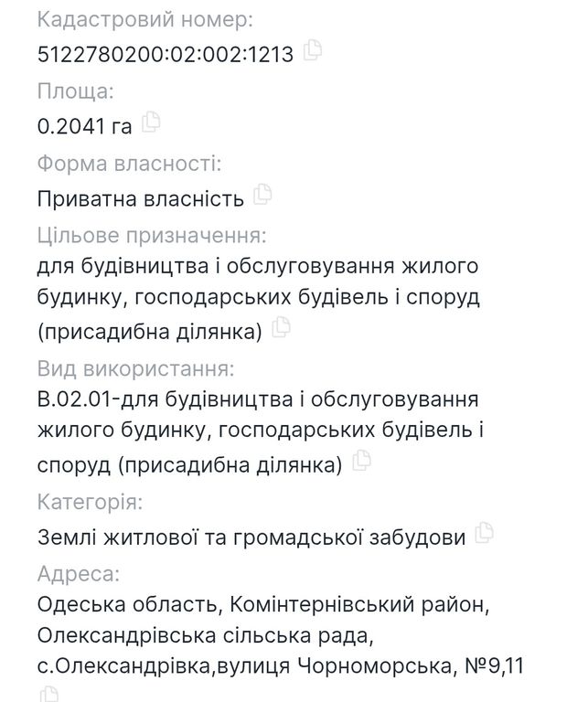Viewport: 588px width, 702px height.
Task: Copy the cadastral number 5122780200:02:002:1213
Action: click(x=313, y=49)
